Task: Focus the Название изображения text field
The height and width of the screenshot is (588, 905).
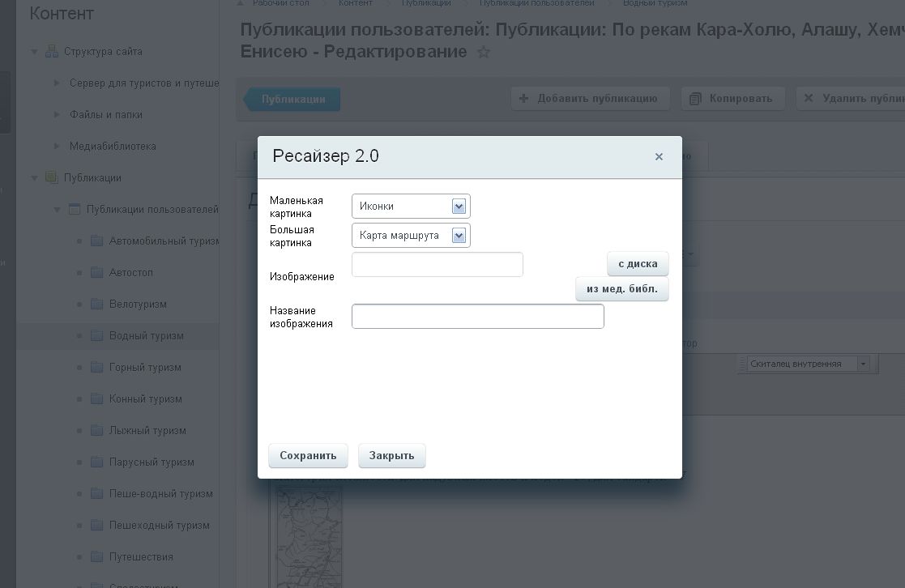Action: tap(478, 316)
